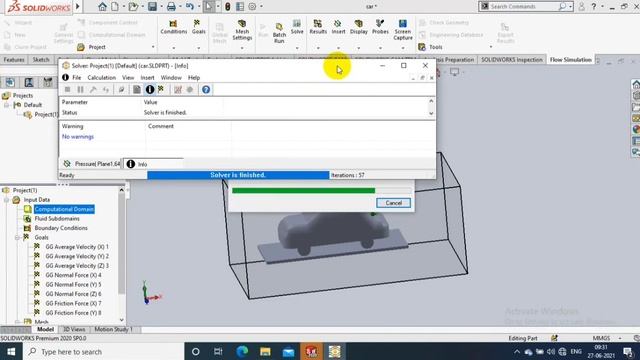This screenshot has width=640, height=360.
Task: Click the green progress bar
Action: (x=303, y=191)
